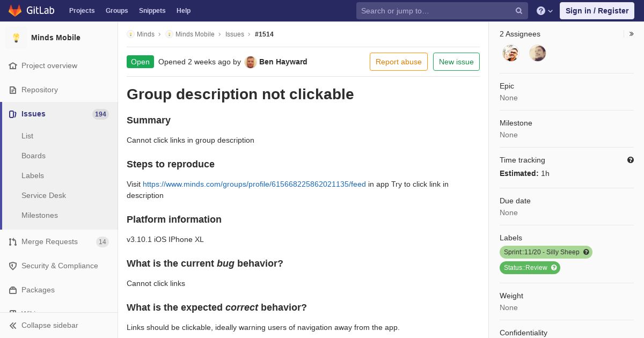
Task: Click the 'Steps to reproduce' heading
Action: (171, 164)
